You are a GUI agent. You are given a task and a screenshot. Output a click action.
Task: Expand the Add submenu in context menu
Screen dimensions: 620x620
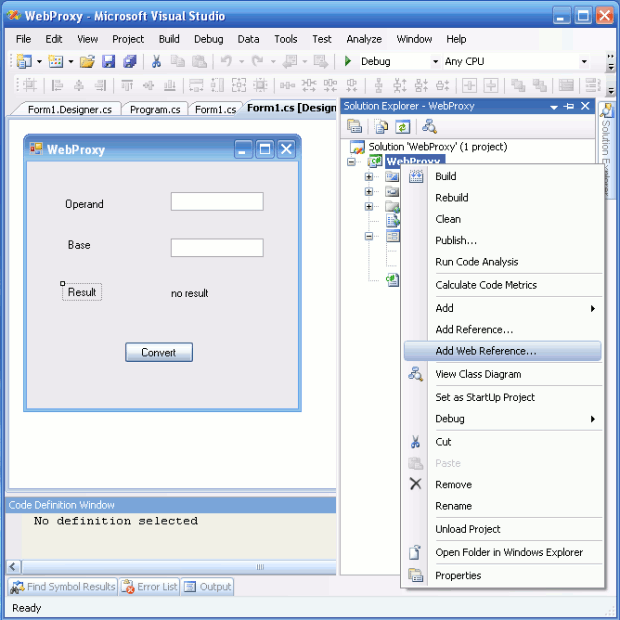tap(592, 308)
